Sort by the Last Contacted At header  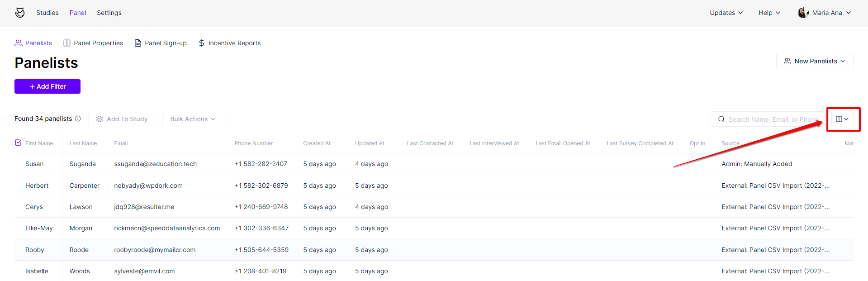point(430,143)
